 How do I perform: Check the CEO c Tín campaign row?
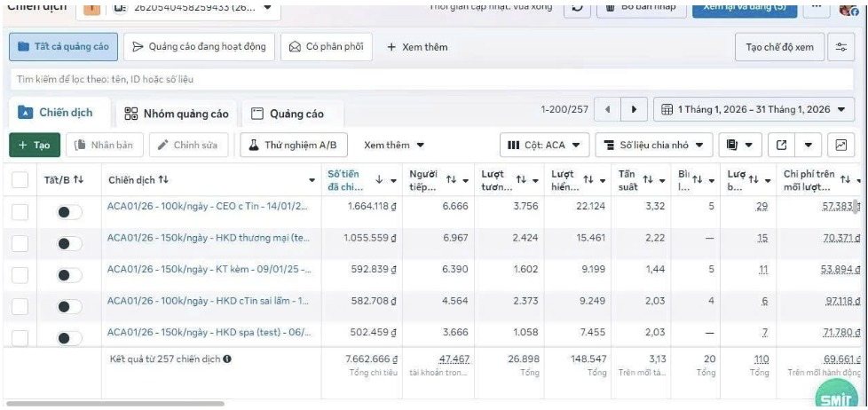pos(20,212)
